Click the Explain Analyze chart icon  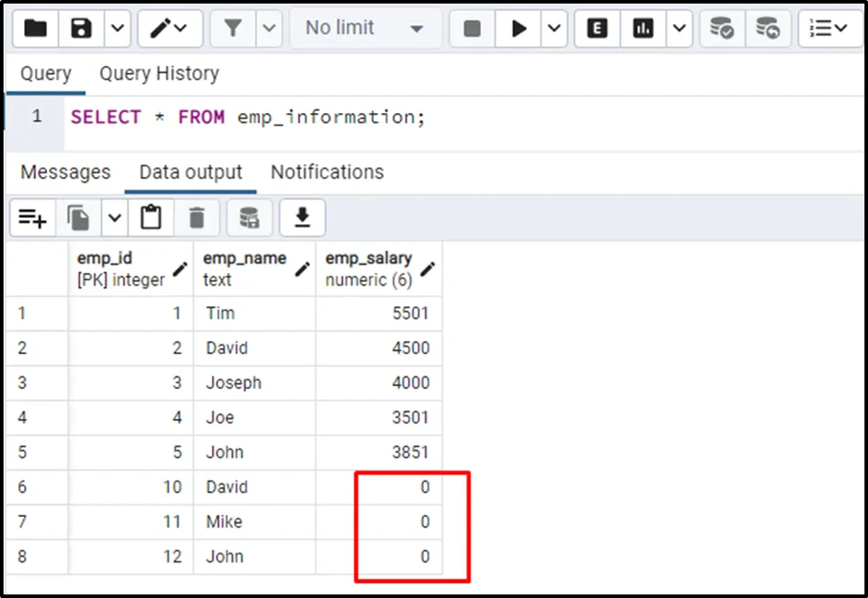643,28
